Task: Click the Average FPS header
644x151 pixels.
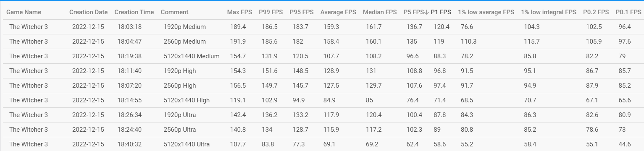Action: click(338, 12)
